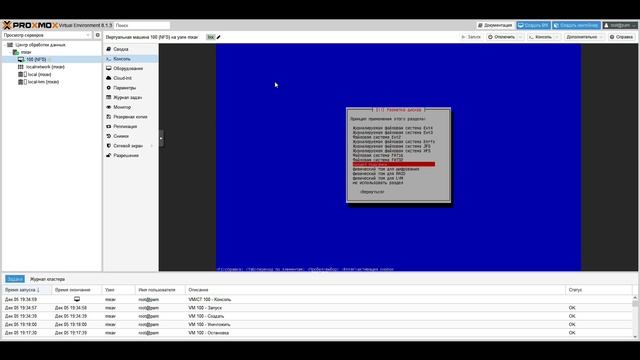Select the 'VM 100 - Создать' task row

pyautogui.click(x=317, y=316)
